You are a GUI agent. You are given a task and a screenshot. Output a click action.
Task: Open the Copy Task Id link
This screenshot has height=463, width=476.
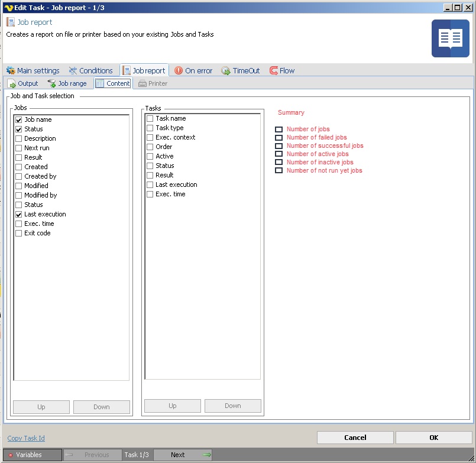coord(26,438)
